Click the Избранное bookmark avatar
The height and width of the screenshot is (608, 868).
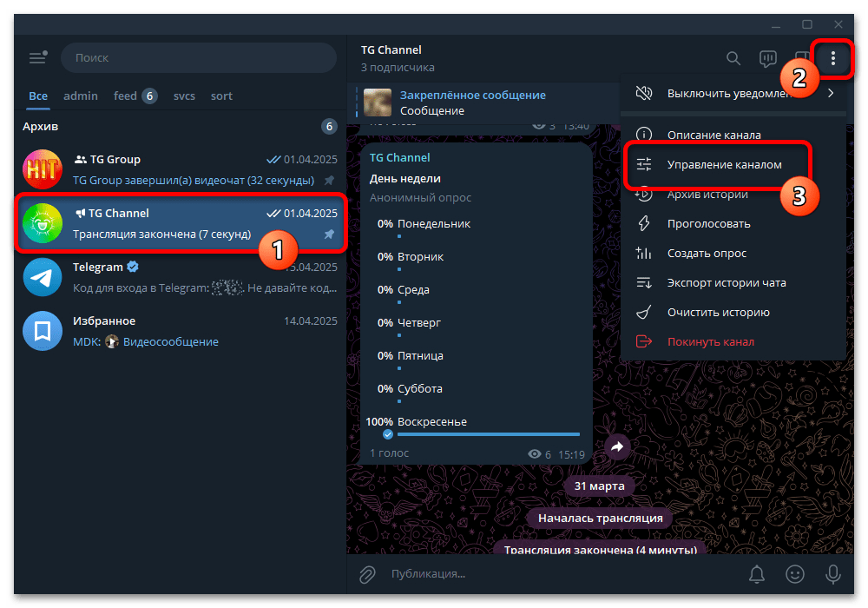pyautogui.click(x=43, y=331)
